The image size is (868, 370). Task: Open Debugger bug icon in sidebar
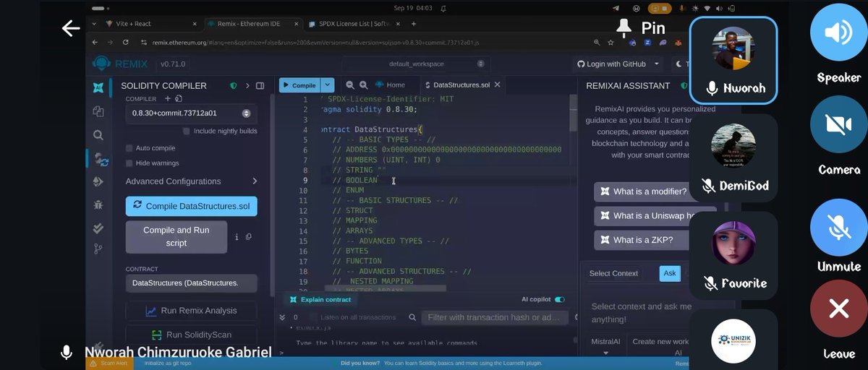pos(98,205)
